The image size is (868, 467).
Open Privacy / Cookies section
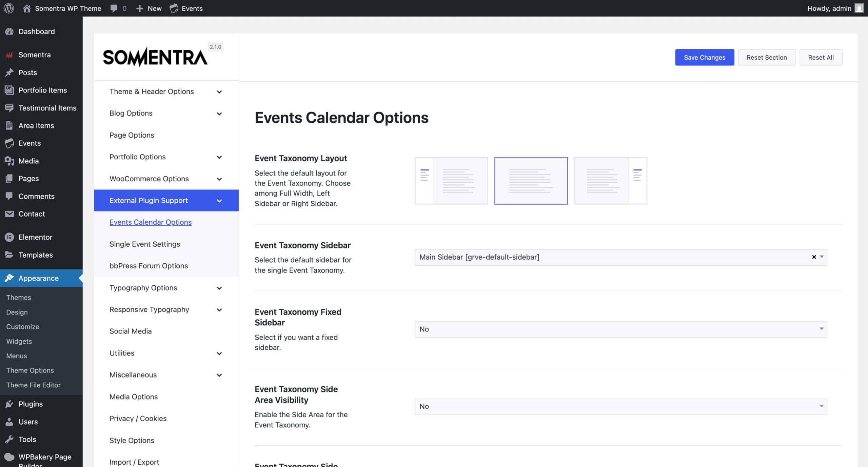pyautogui.click(x=138, y=419)
